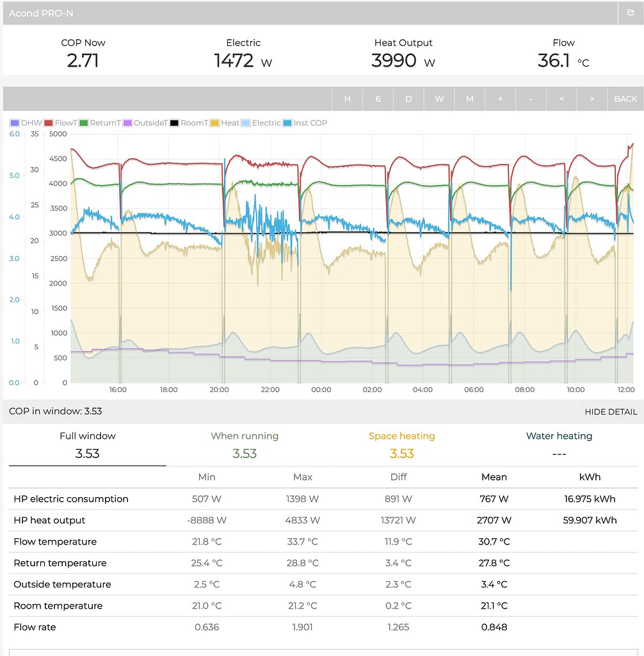
Task: Open the week view using W
Action: click(439, 99)
